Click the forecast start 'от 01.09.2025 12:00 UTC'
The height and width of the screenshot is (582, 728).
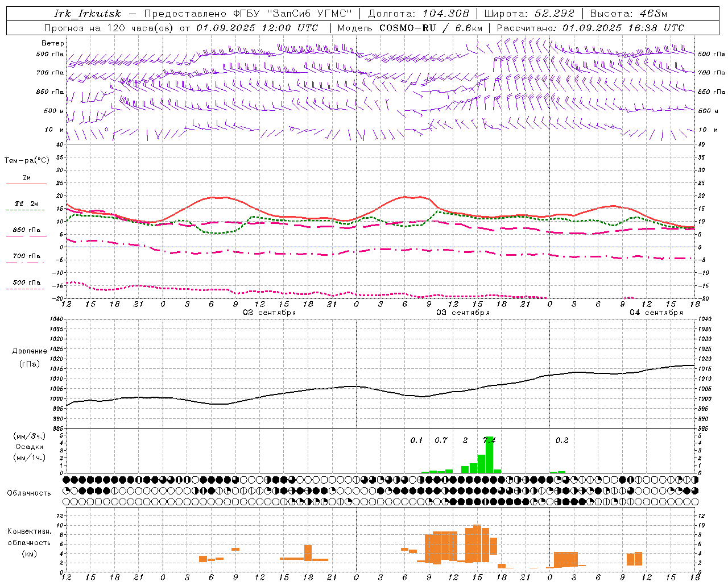(249, 28)
